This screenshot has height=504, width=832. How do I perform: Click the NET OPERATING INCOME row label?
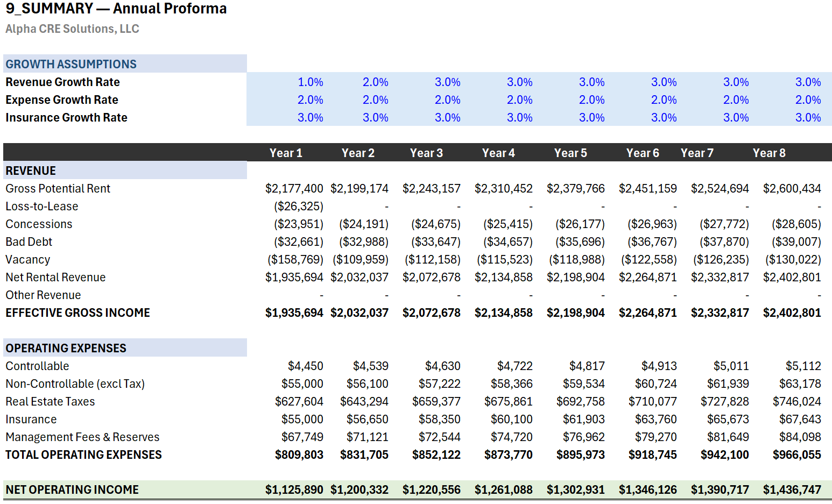[72, 489]
